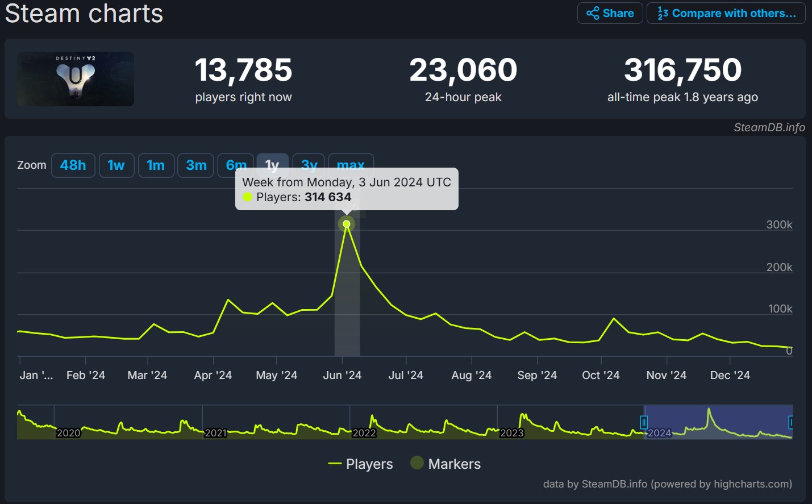Click the green Markers legend circle

click(x=417, y=463)
